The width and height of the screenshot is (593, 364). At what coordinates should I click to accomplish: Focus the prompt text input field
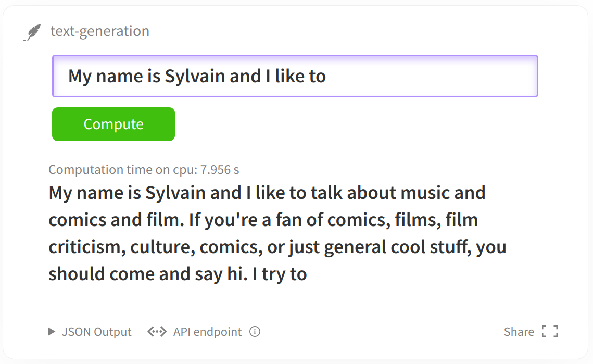click(295, 76)
